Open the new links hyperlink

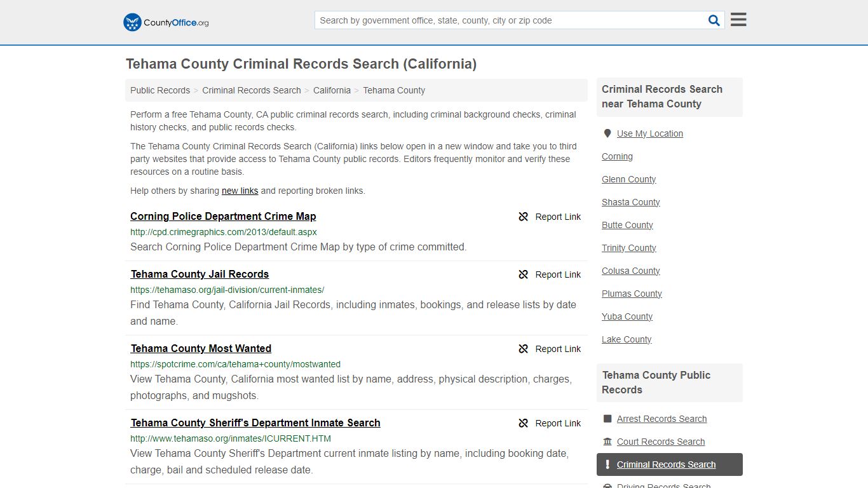240,191
